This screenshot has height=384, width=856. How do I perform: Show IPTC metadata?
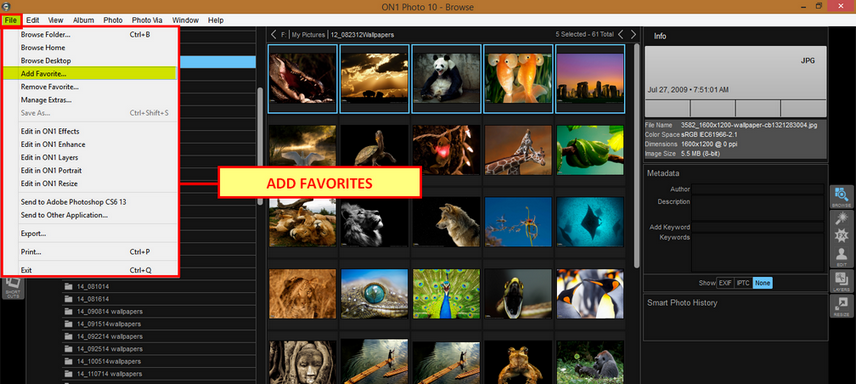click(x=743, y=283)
